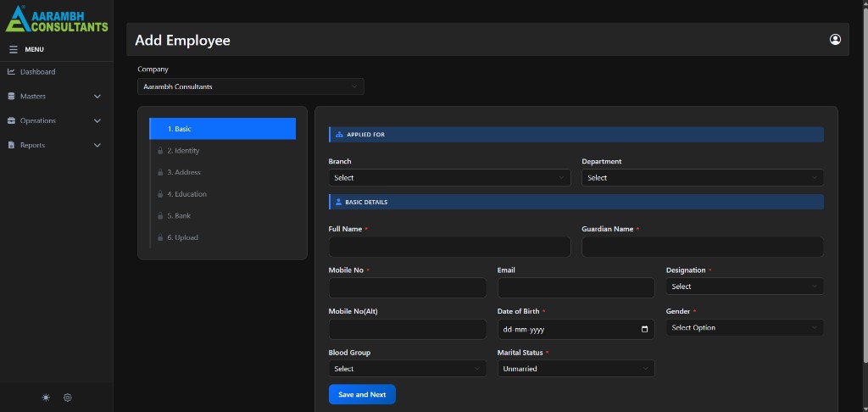Click the Dashboard chart icon

(11, 72)
